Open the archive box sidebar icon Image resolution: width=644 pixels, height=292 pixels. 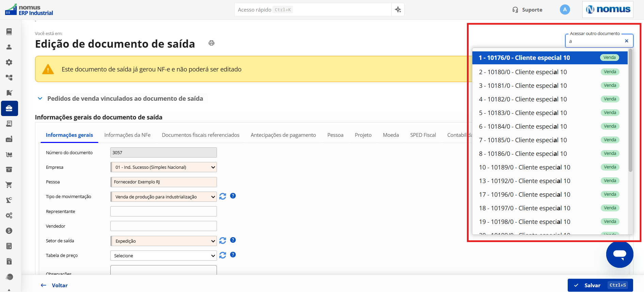(9, 169)
